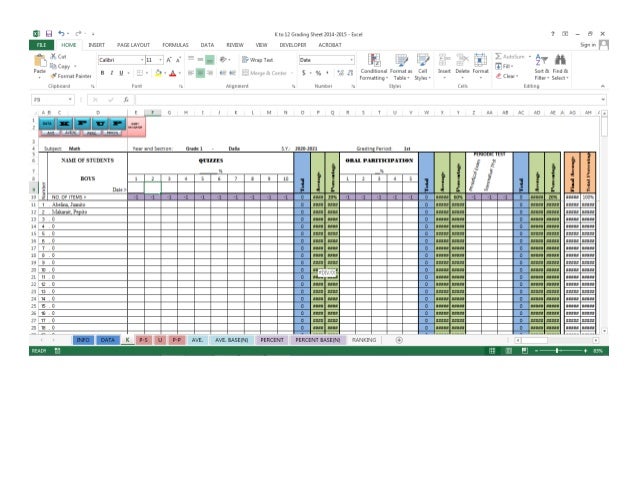Toggle Underline formatting

(121, 73)
